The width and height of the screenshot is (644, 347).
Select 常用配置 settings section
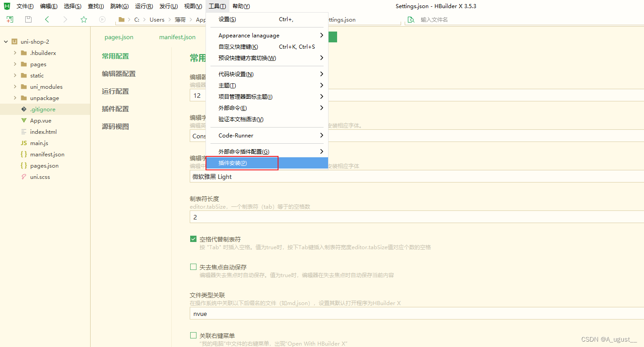coord(115,56)
